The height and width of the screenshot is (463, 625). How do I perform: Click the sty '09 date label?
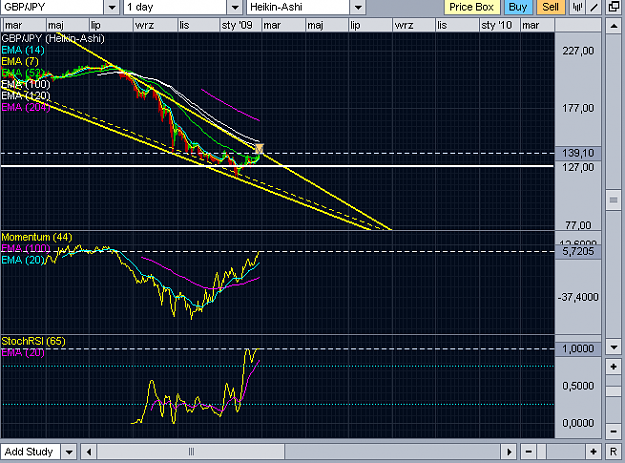pyautogui.click(x=237, y=26)
